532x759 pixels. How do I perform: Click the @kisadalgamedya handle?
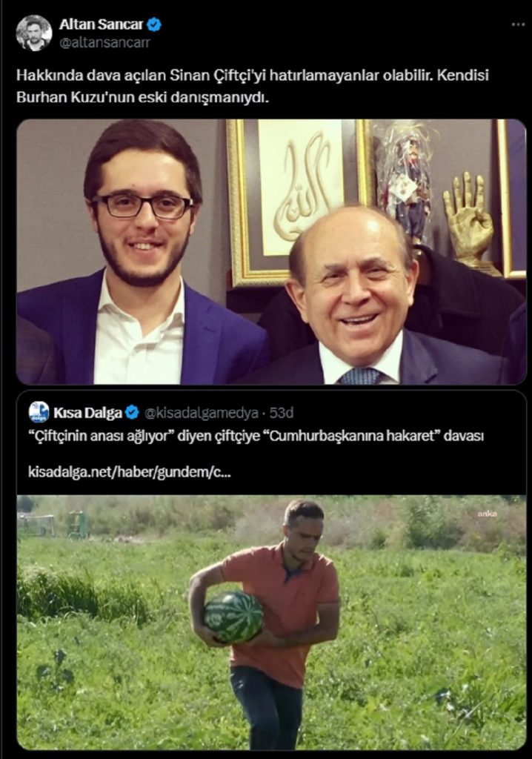point(201,413)
